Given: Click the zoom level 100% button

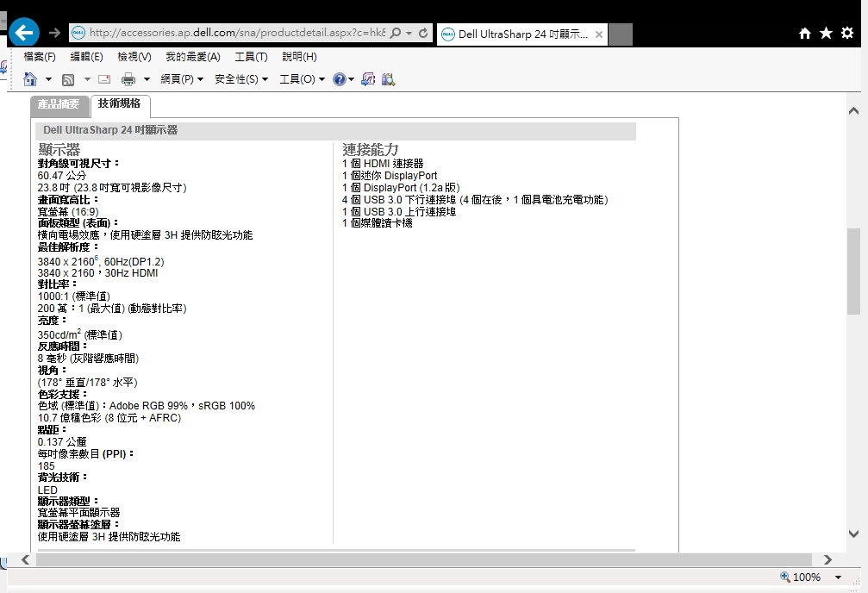Looking at the screenshot, I should (801, 577).
